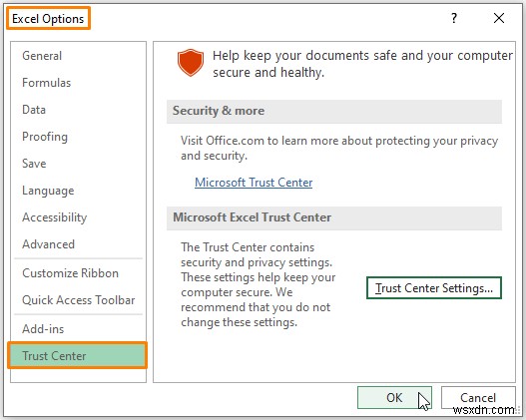
Task: Click the Excel Options title text
Action: 48,19
